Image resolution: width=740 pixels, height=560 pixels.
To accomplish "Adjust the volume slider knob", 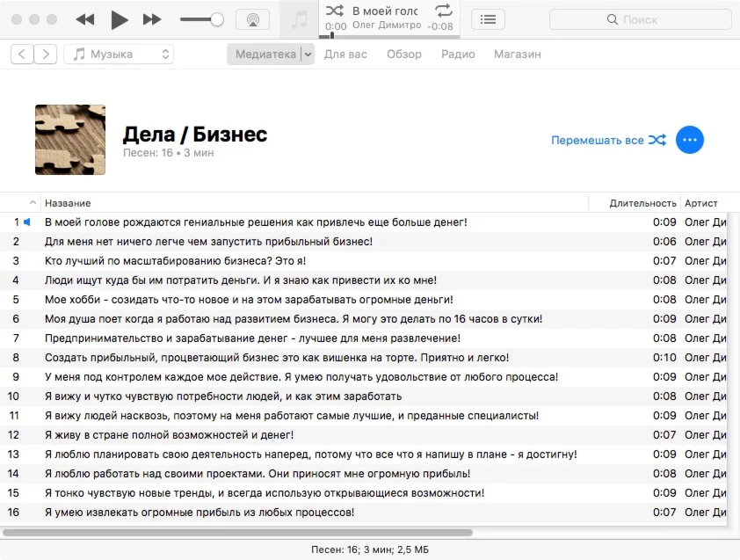I will click(x=217, y=19).
